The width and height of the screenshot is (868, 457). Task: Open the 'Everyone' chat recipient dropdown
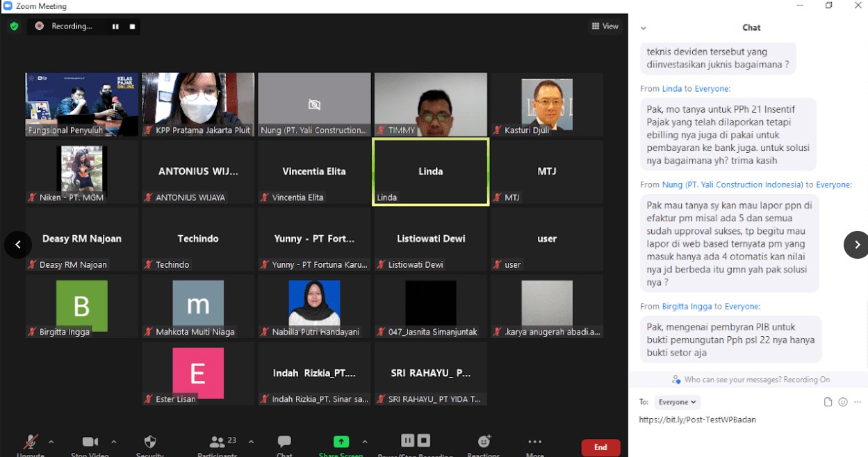(x=678, y=402)
